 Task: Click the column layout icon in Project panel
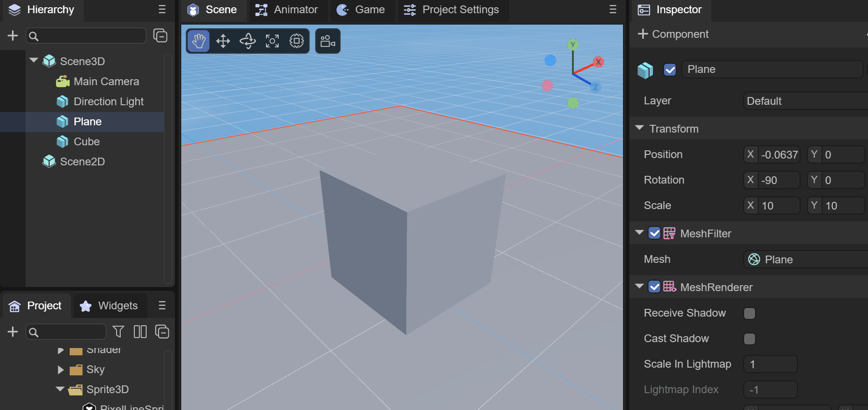(140, 332)
